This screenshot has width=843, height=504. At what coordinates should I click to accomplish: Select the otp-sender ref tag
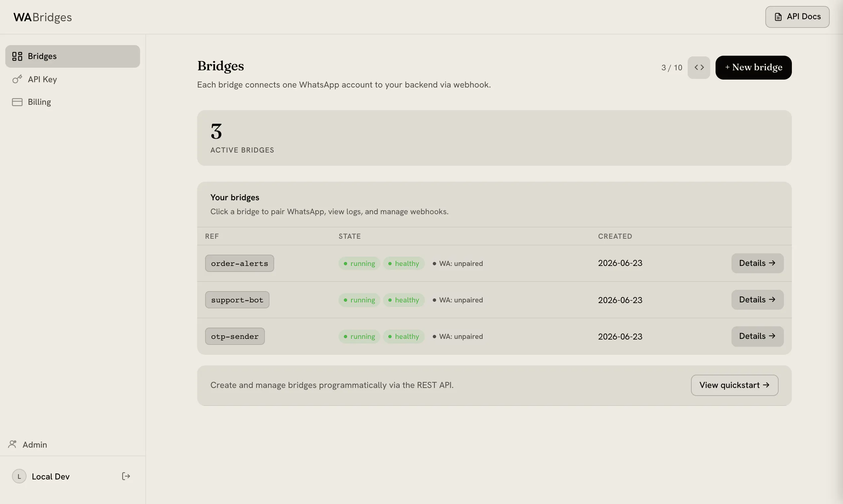pos(235,336)
